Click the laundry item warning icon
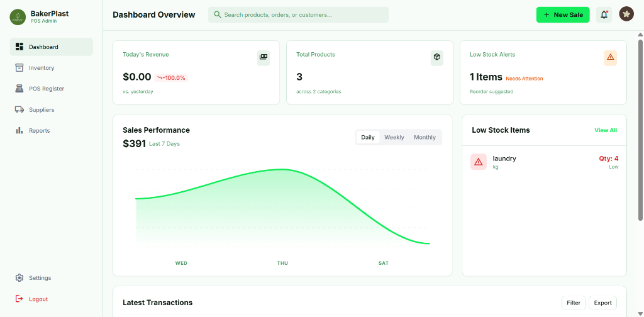 (478, 162)
